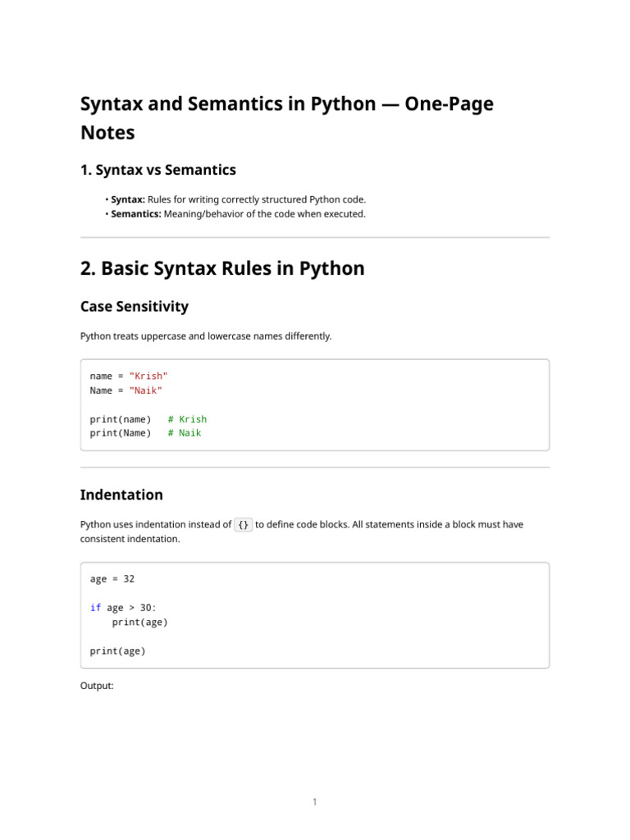
Task: Click the sentence about uppercase and lowercase names
Action: point(206,336)
